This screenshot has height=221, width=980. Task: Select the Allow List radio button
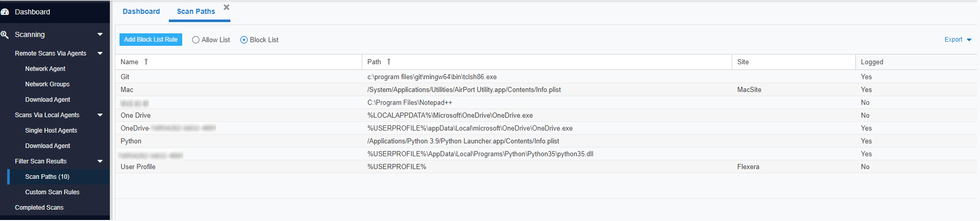195,40
